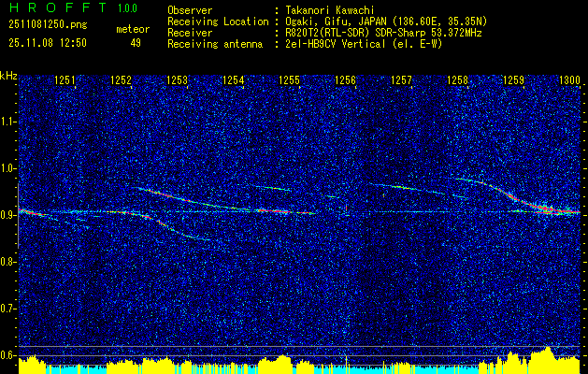
Task: Click the meteor count 49
Action: coord(136,43)
